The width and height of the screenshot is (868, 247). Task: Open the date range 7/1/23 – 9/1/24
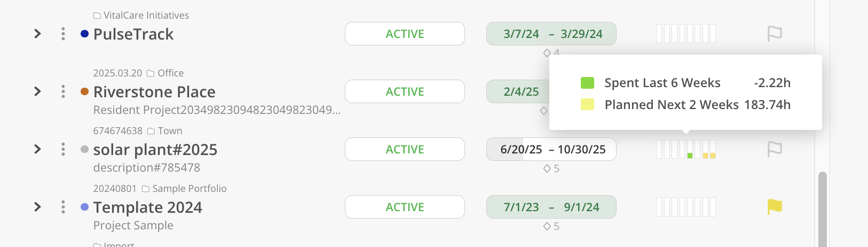[x=551, y=207]
